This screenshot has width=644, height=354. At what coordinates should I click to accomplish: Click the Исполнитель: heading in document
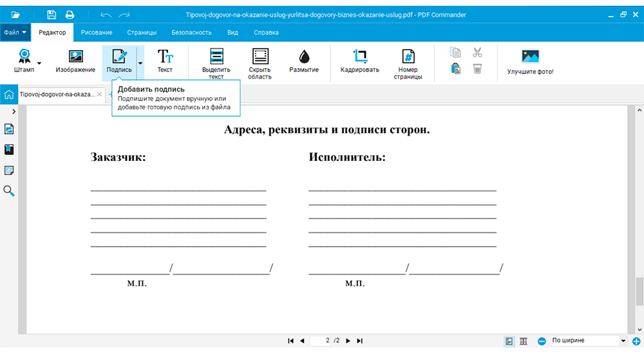[x=347, y=157]
